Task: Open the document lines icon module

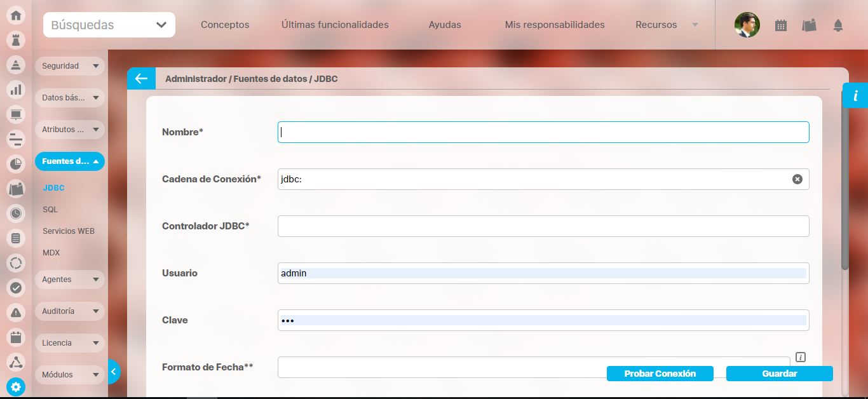Action: (16, 238)
